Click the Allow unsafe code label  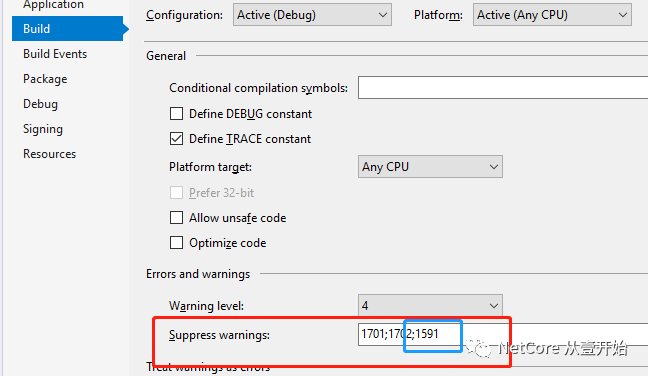coord(238,218)
